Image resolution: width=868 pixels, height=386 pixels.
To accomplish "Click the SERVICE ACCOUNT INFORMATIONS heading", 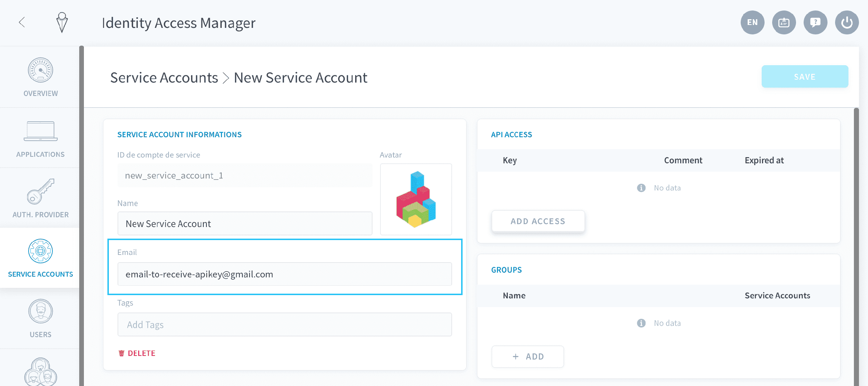I will coord(179,135).
